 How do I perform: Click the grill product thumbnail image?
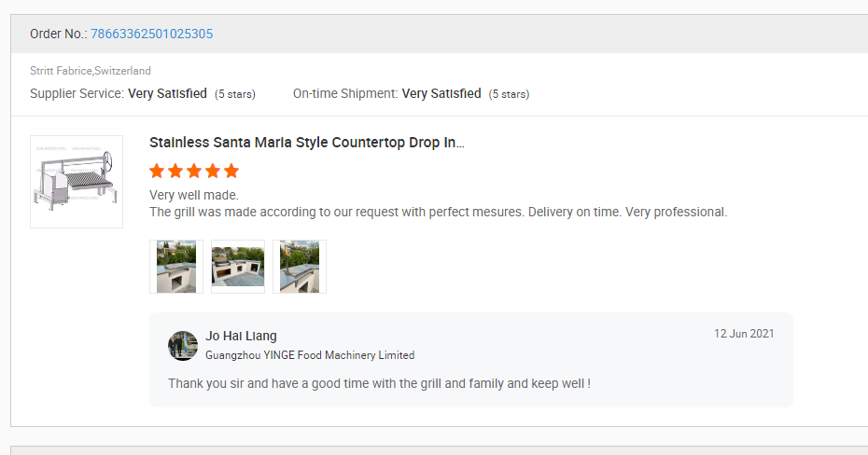point(77,182)
